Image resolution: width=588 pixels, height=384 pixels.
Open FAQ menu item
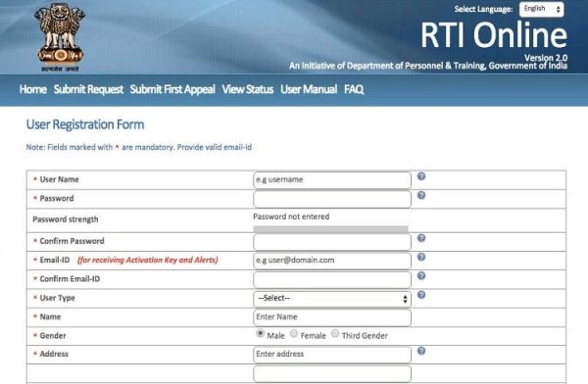tap(354, 89)
